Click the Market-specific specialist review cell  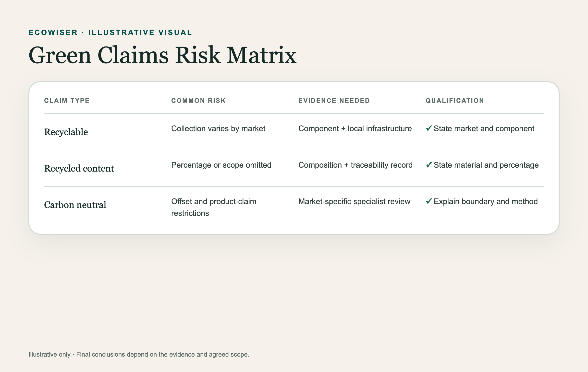point(354,202)
